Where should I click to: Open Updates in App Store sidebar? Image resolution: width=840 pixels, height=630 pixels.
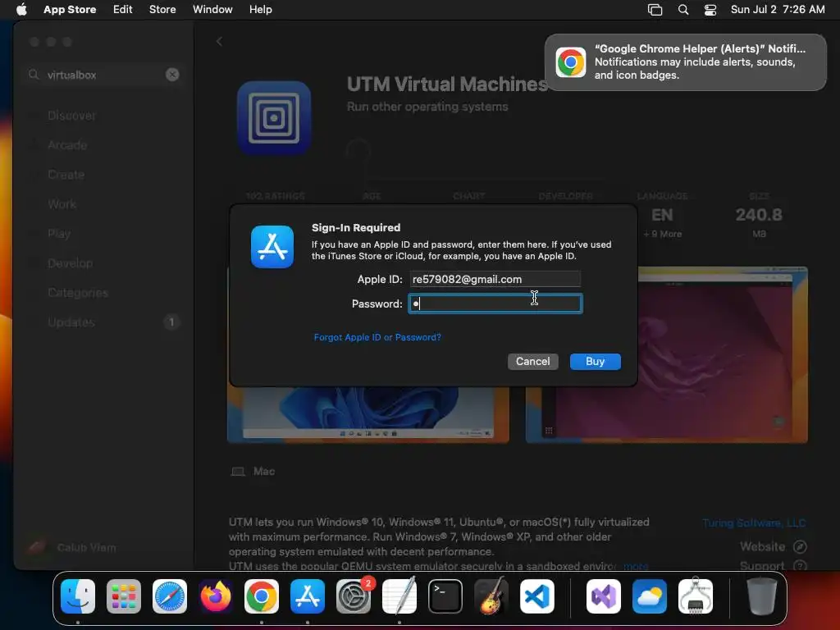pyautogui.click(x=71, y=322)
